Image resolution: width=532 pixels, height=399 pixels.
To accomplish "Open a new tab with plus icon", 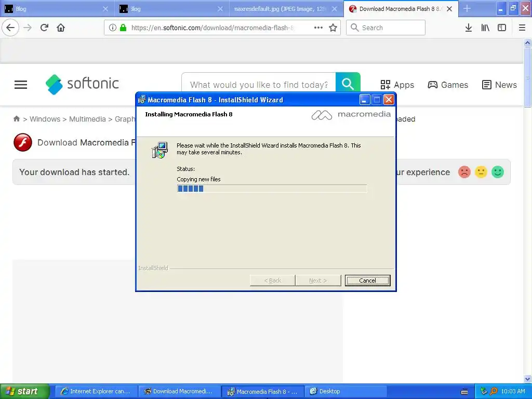I will (467, 8).
